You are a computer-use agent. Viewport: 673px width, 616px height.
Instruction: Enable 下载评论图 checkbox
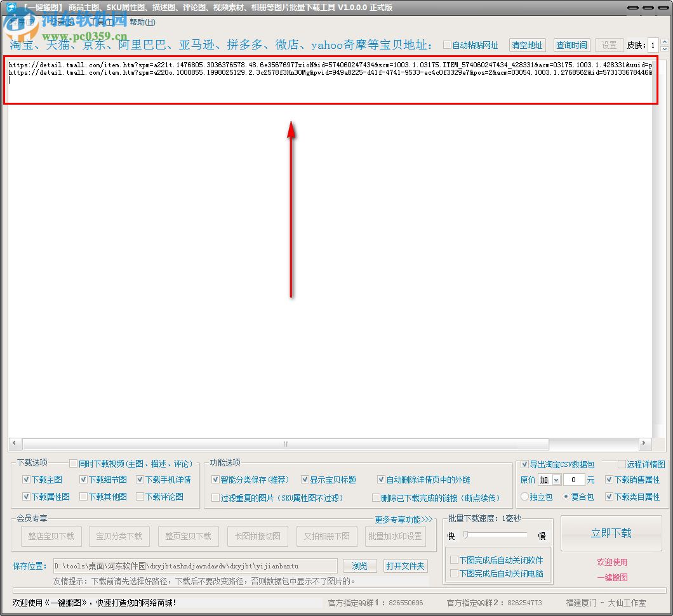pyautogui.click(x=141, y=496)
